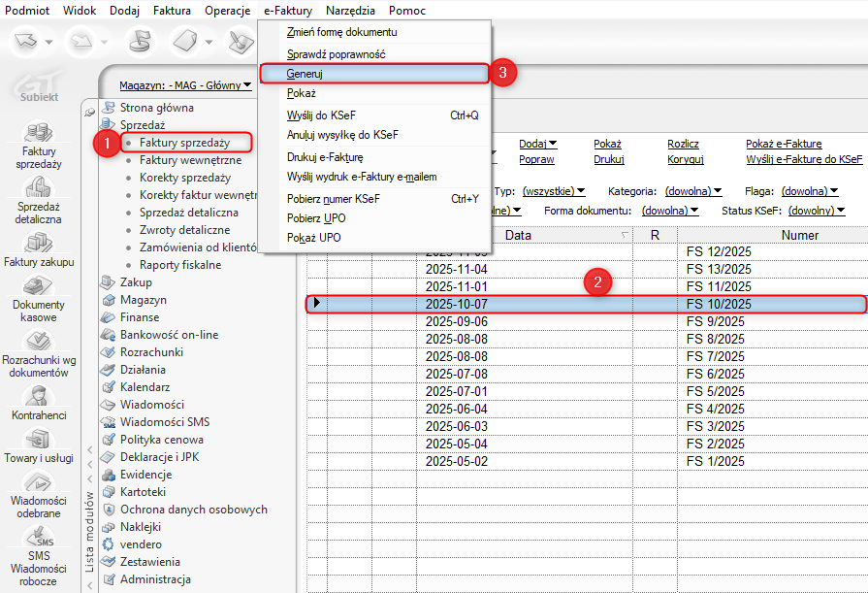Click the Koryguj link
The image size is (868, 593).
pyautogui.click(x=685, y=159)
